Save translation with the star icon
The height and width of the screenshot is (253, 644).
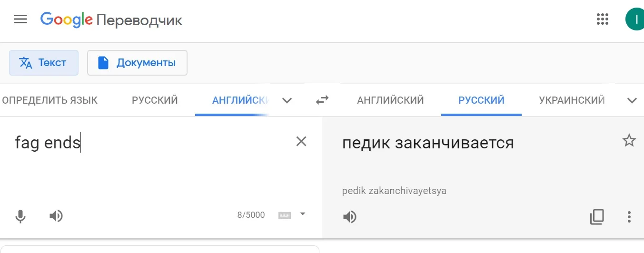click(x=629, y=140)
